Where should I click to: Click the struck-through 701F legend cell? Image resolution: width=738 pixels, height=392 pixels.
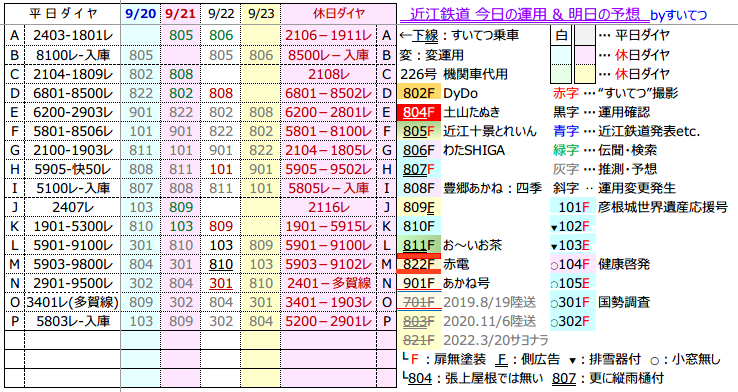(x=419, y=302)
